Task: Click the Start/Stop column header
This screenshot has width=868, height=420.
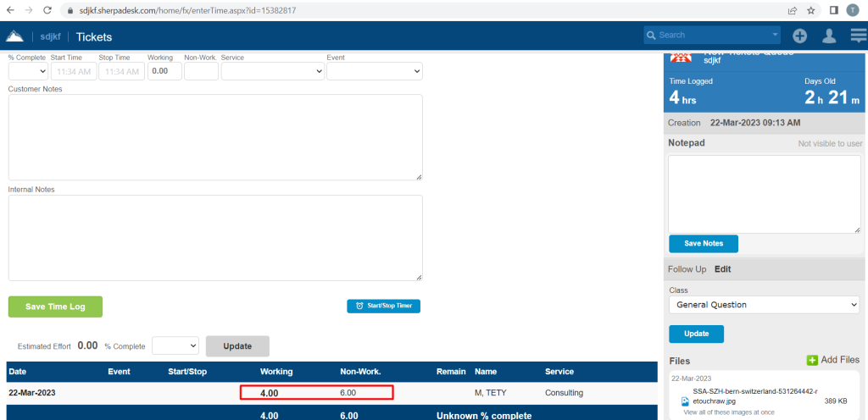Action: tap(187, 372)
